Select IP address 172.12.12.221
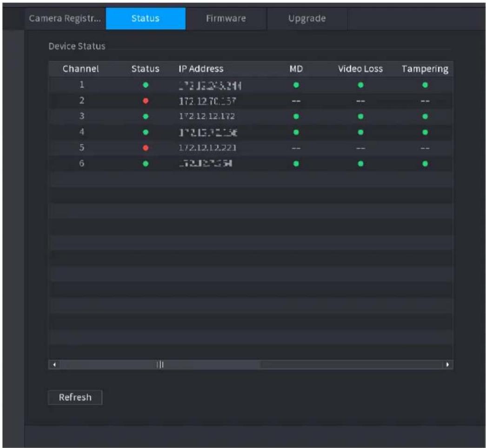Viewport: 486px width, 448px height. pos(207,148)
